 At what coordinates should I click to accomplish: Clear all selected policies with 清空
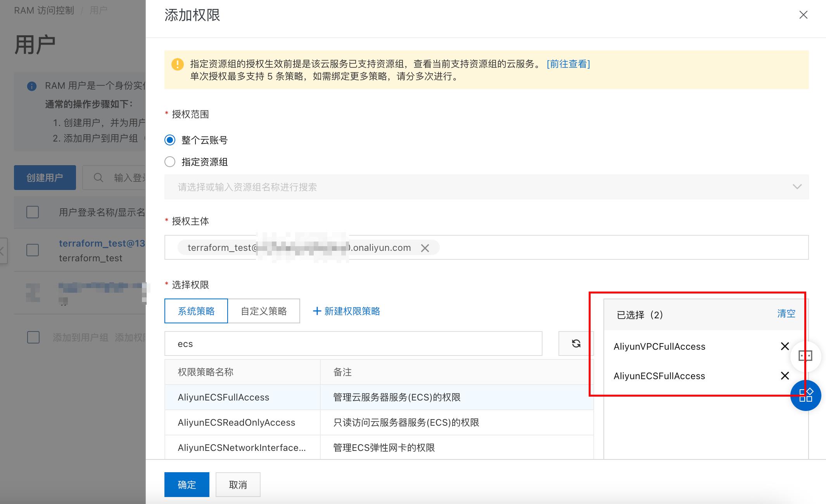[786, 314]
